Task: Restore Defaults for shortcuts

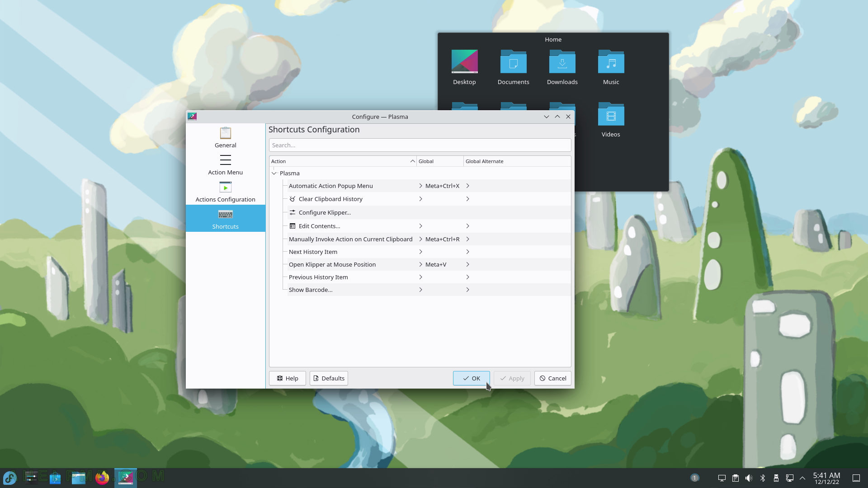Action: [329, 379]
